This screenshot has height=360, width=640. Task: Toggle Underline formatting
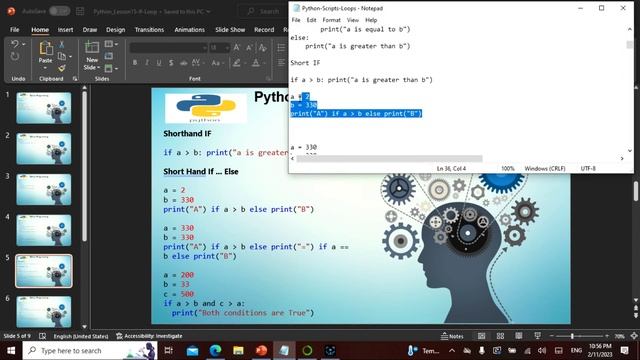[x=159, y=63]
